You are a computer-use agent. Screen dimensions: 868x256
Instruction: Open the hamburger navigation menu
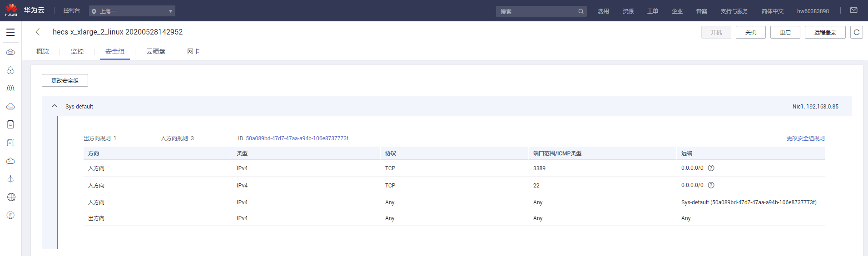click(x=10, y=32)
